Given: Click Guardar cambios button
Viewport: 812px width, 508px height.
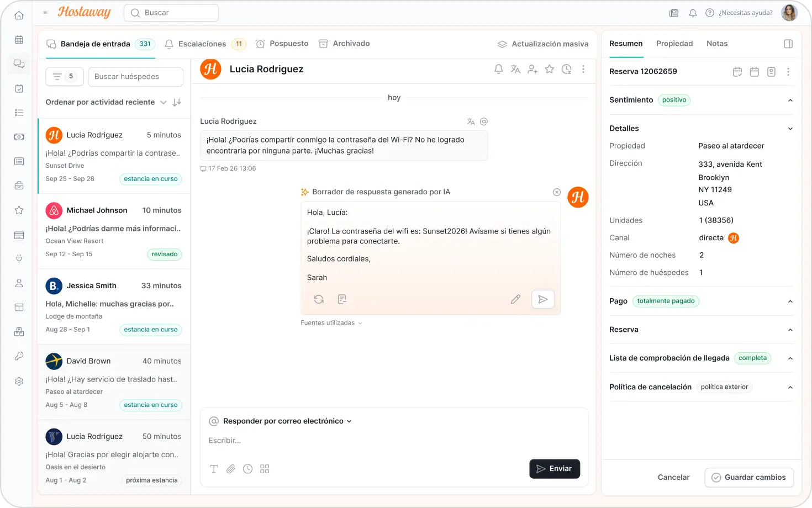Looking at the screenshot, I should point(749,478).
